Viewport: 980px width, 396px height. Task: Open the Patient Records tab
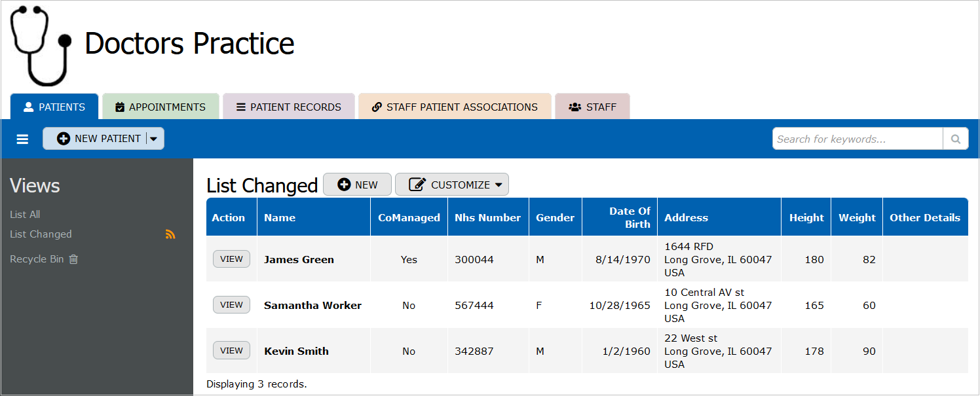click(x=289, y=107)
